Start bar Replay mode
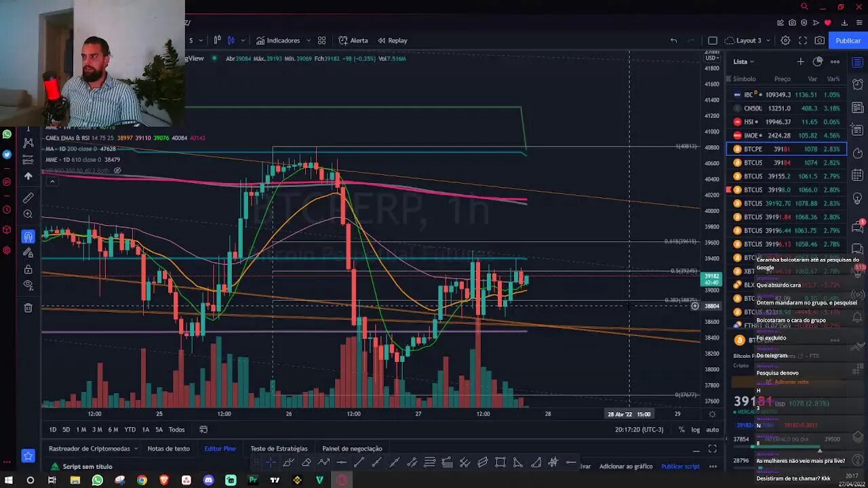868x488 pixels. click(x=392, y=41)
